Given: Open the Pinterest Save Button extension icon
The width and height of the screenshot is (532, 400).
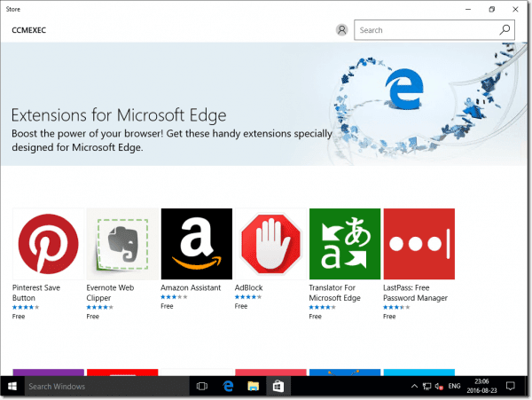Looking at the screenshot, I should click(48, 244).
